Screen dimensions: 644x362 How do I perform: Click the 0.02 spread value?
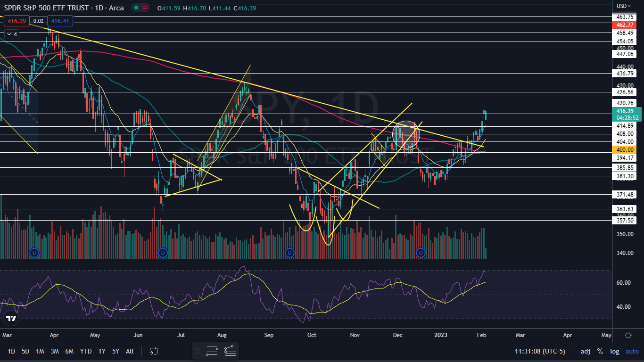pyautogui.click(x=39, y=21)
